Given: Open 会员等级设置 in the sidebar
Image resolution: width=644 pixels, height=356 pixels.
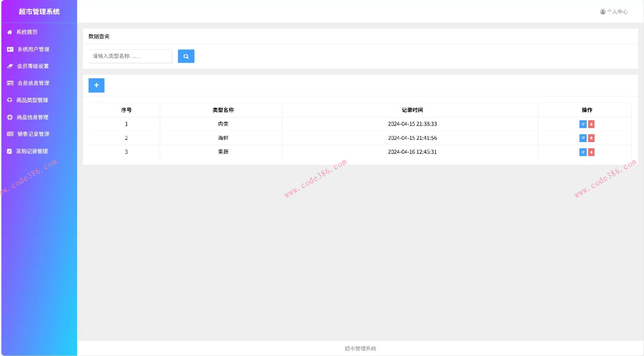Looking at the screenshot, I should (33, 66).
